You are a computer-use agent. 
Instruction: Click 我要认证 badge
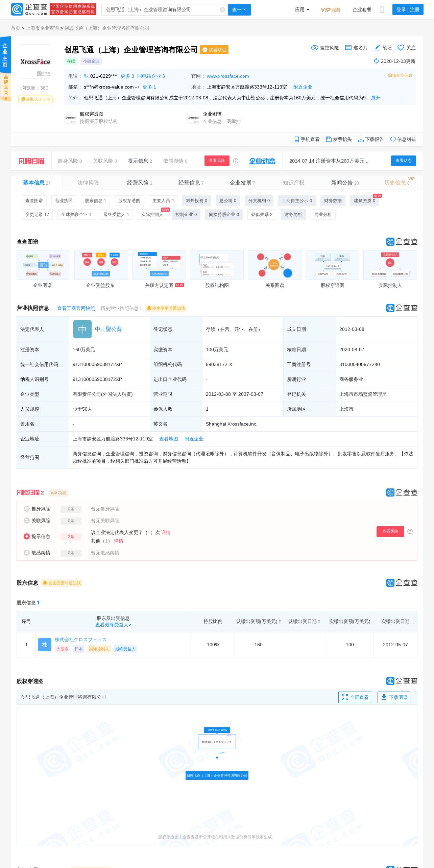pos(214,50)
